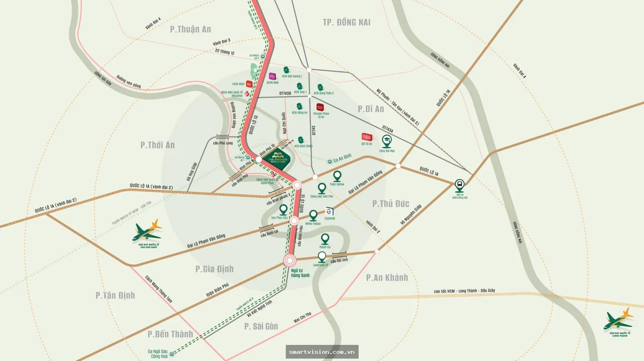Image resolution: width=644 pixels, height=361 pixels.
Task: Click the Lotte Mart logo icon
Action: tap(249, 84)
